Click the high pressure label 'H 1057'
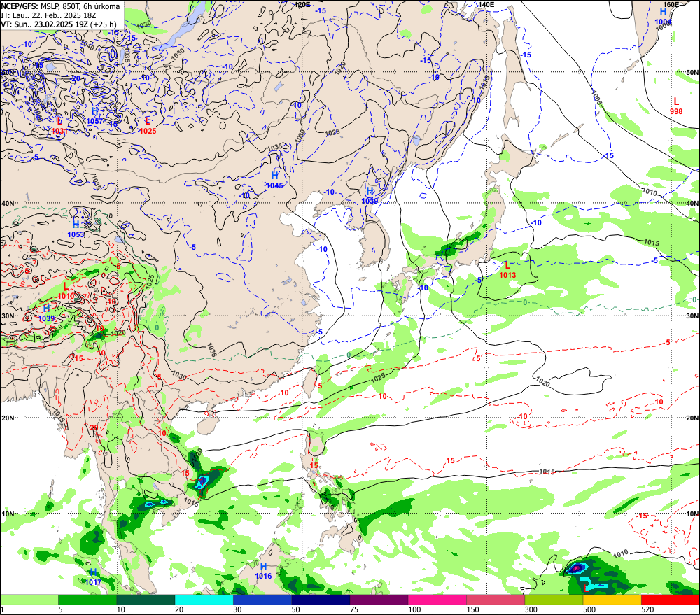This screenshot has width=700, height=615. pyautogui.click(x=94, y=116)
